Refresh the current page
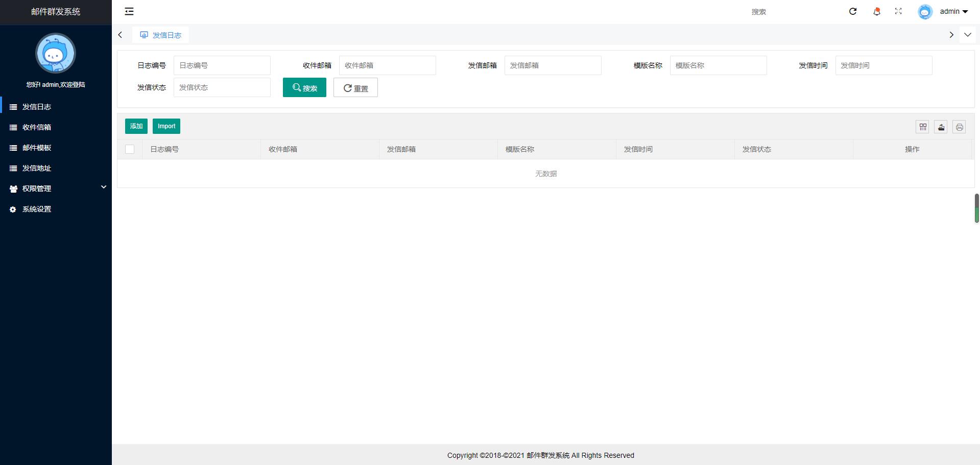This screenshot has width=980, height=465. pyautogui.click(x=853, y=11)
